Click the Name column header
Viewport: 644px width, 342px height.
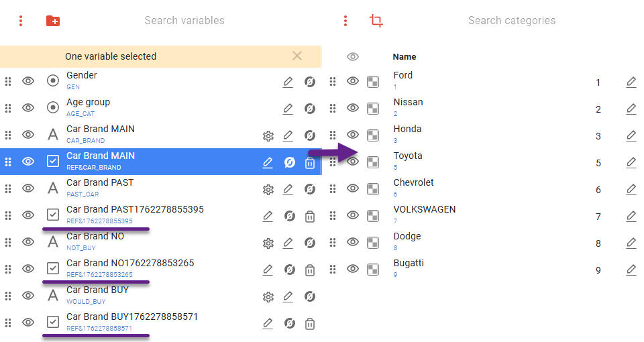(x=405, y=57)
